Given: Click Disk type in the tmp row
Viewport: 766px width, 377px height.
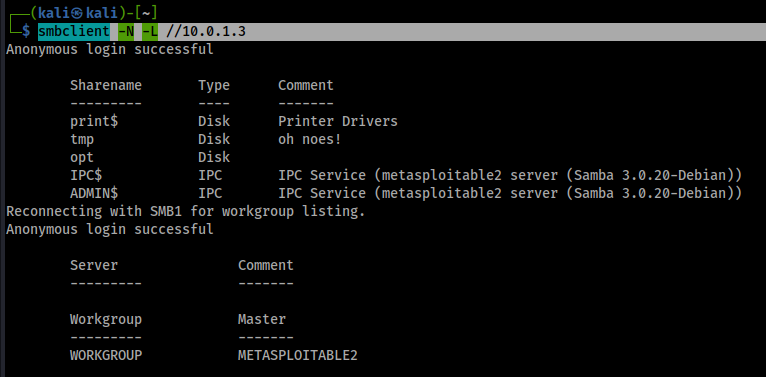Looking at the screenshot, I should tap(214, 139).
